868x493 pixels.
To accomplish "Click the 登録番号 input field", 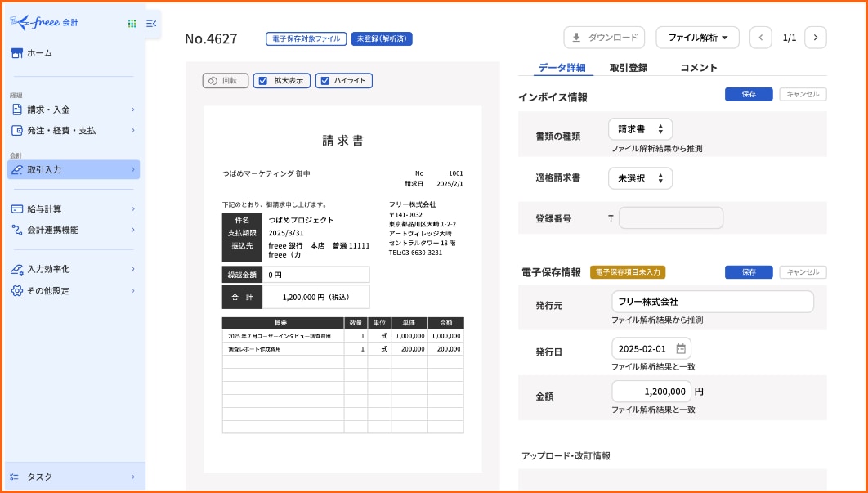I will point(670,218).
